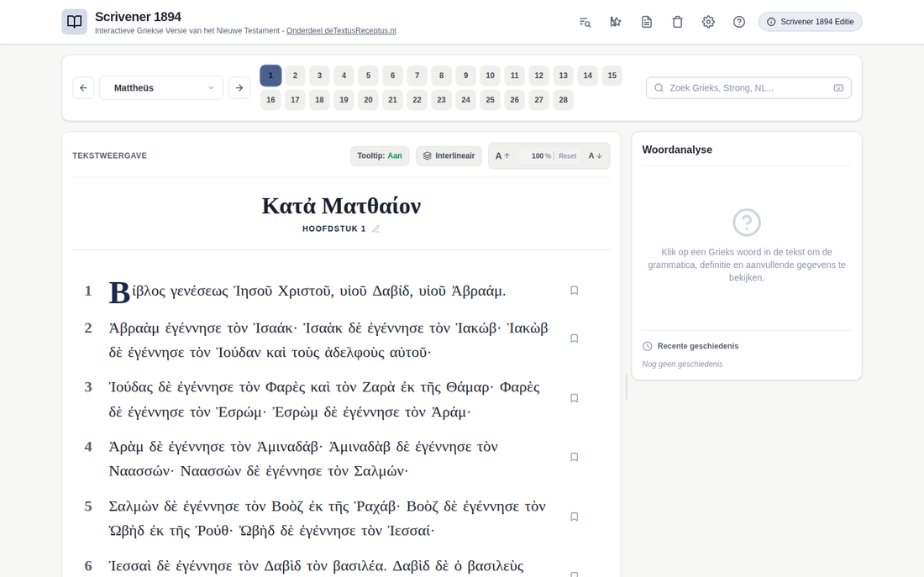This screenshot has height=577, width=924.
Task: Select chapter 15
Action: click(612, 76)
